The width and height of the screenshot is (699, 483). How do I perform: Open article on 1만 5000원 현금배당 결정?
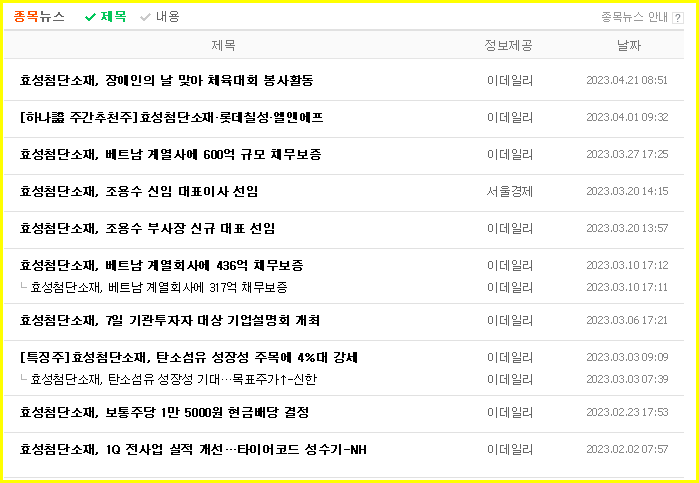point(164,412)
